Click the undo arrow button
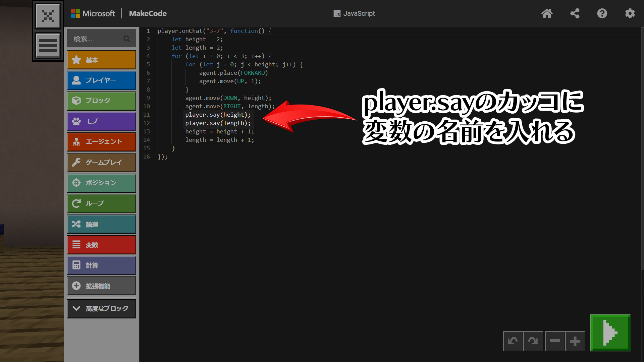The image size is (644, 362). pos(513,341)
